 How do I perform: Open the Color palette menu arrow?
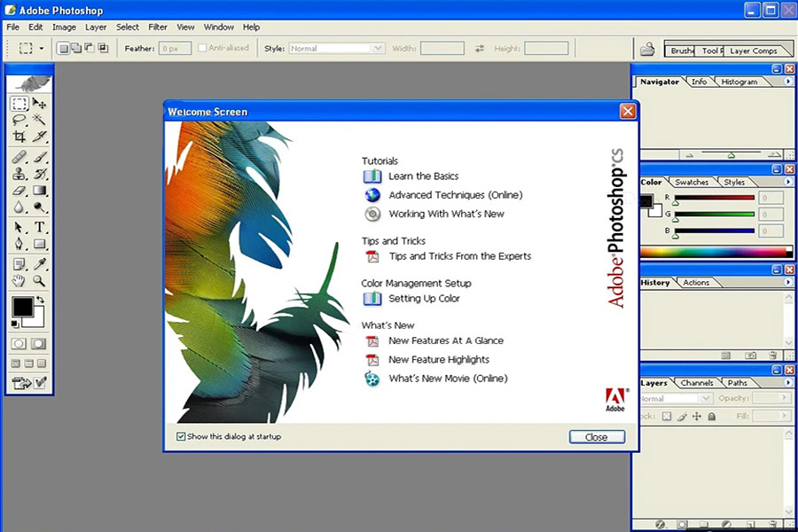[x=788, y=182]
